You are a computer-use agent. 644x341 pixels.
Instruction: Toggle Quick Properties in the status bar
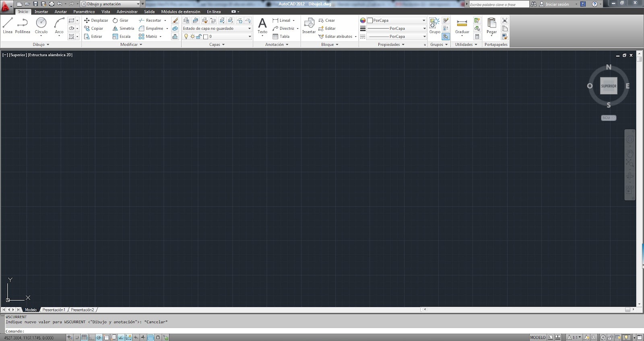coord(158,337)
